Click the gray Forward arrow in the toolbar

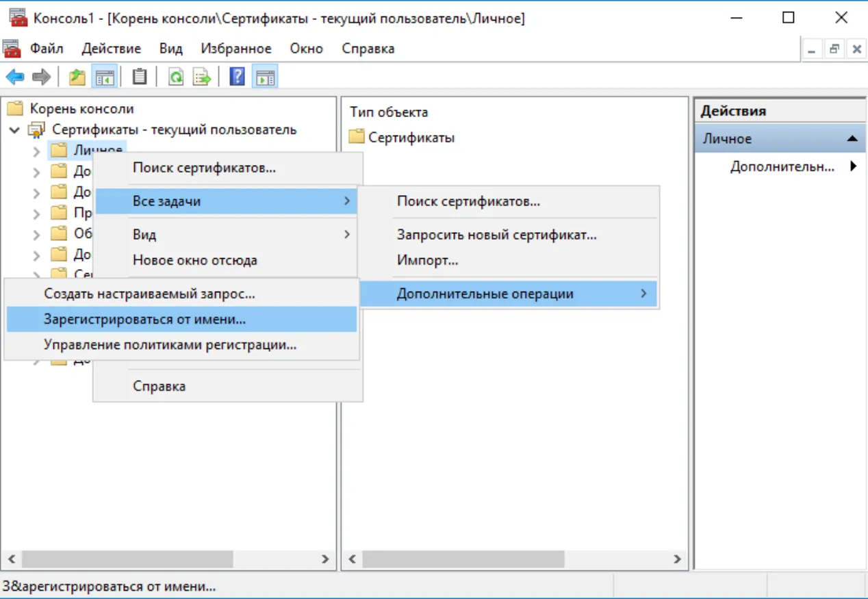[x=41, y=77]
